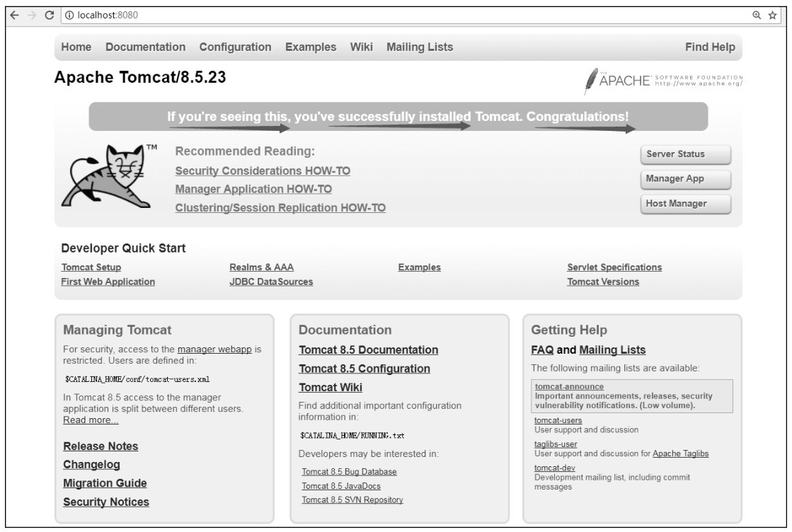This screenshot has height=532, width=792.
Task: Open the tomcat-users mailing list link
Action: (x=558, y=420)
